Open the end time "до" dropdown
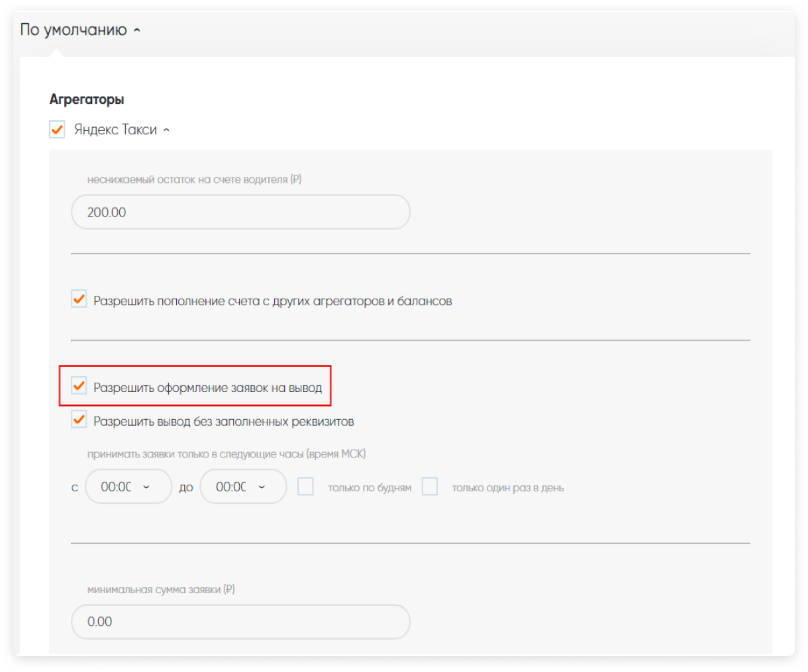Screen dimensions: 808x672 pyautogui.click(x=243, y=487)
